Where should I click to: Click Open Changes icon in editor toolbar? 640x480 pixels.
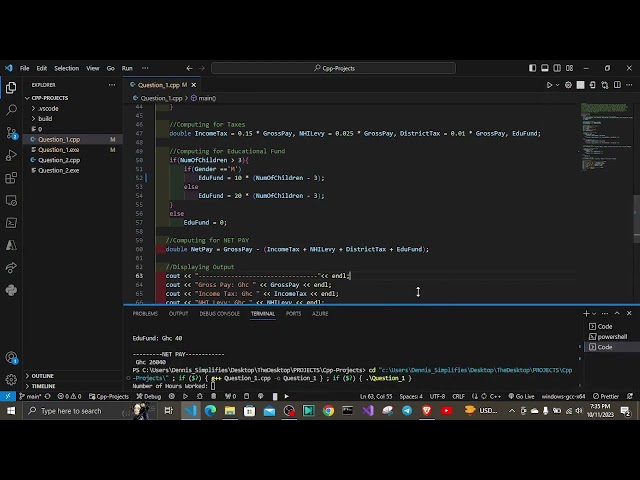pyautogui.click(x=604, y=85)
